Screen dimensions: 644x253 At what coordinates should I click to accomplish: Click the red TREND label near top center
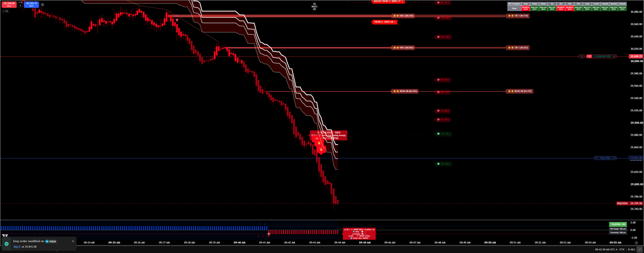click(385, 22)
